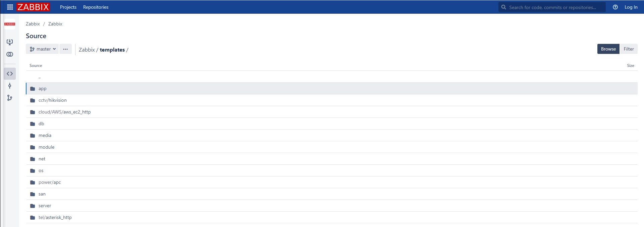Open the media folder link
This screenshot has height=227, width=644.
45,135
